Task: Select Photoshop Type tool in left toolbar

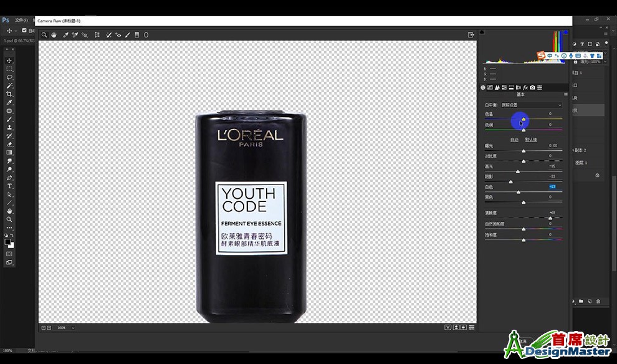Action: point(9,186)
